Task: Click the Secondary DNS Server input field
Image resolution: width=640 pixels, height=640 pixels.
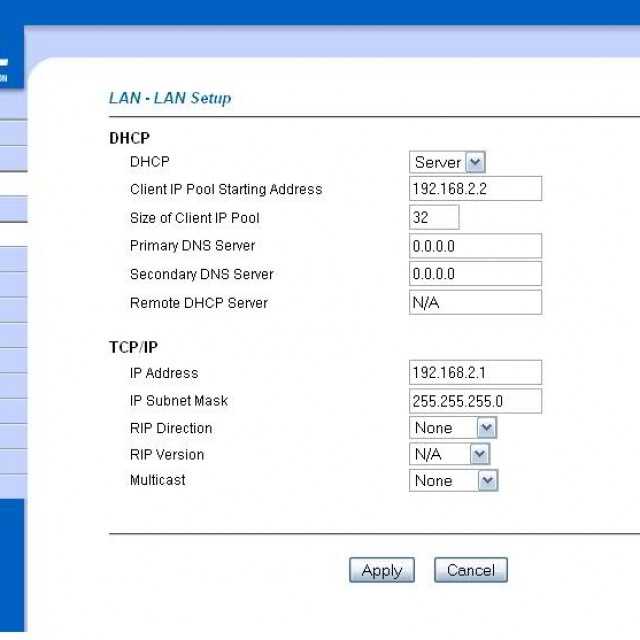Action: tap(476, 274)
